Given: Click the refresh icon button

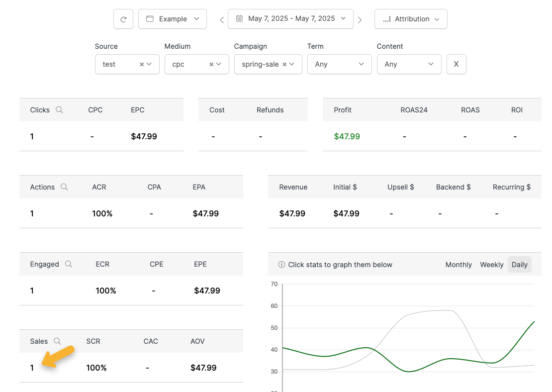Looking at the screenshot, I should (123, 19).
